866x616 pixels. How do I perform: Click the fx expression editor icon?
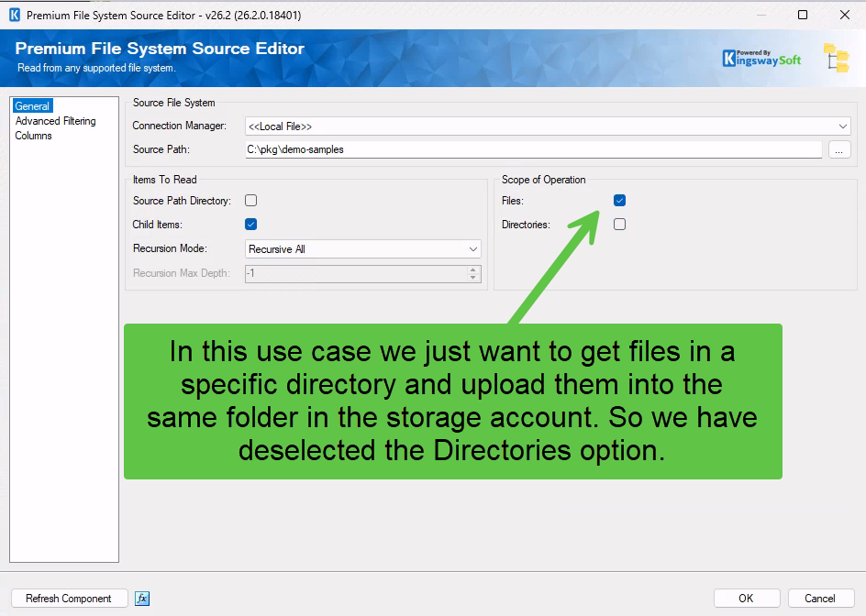(x=142, y=599)
